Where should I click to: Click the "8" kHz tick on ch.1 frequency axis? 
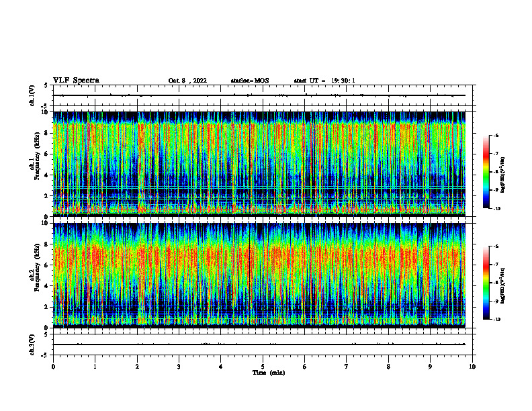(47, 133)
